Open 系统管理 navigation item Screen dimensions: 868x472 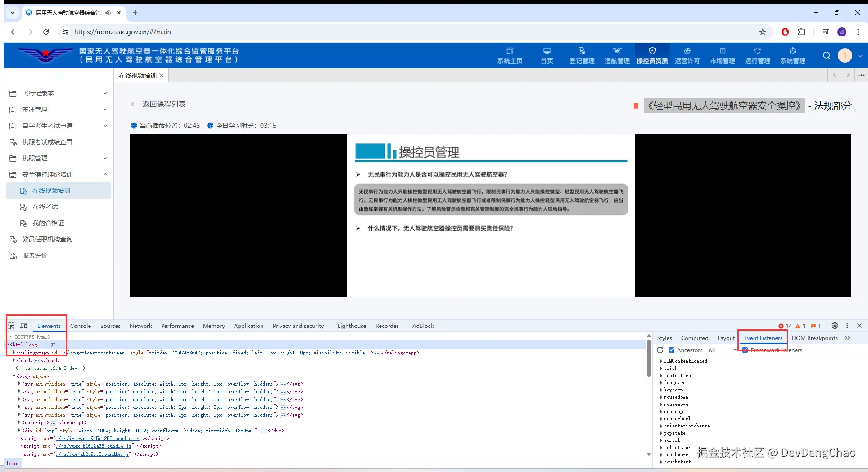tap(792, 55)
